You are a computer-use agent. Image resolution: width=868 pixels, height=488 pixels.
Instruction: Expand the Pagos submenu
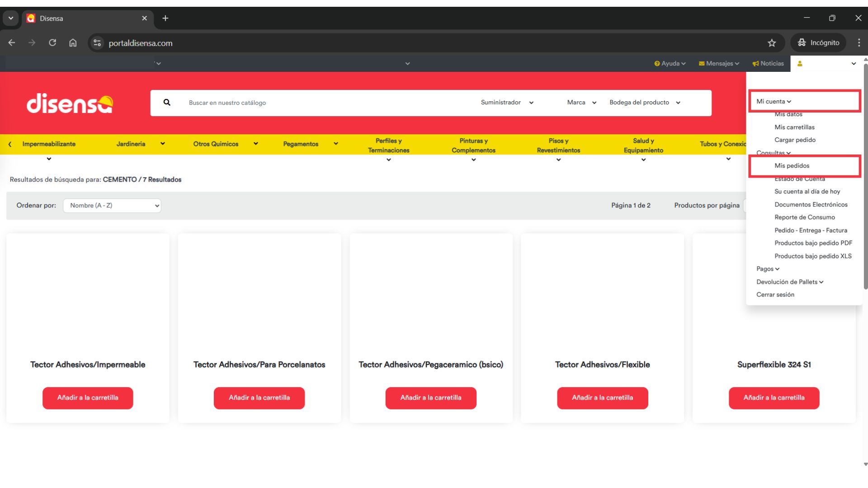point(768,269)
